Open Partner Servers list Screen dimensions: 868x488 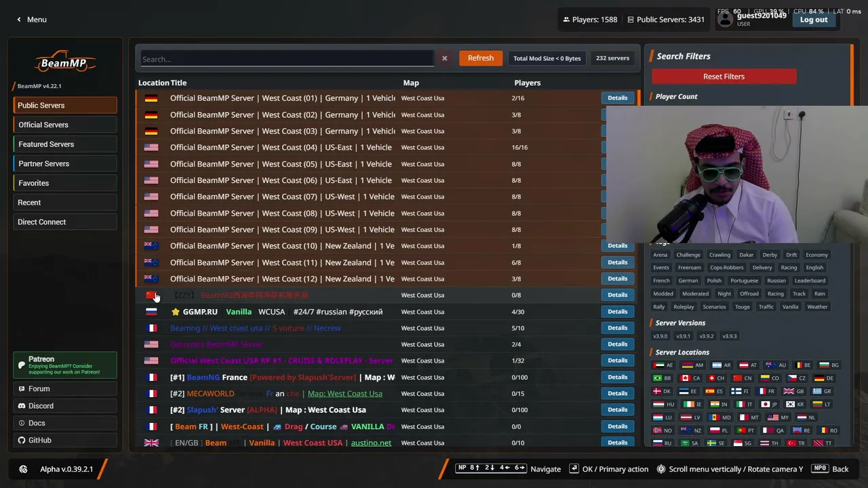pyautogui.click(x=65, y=164)
